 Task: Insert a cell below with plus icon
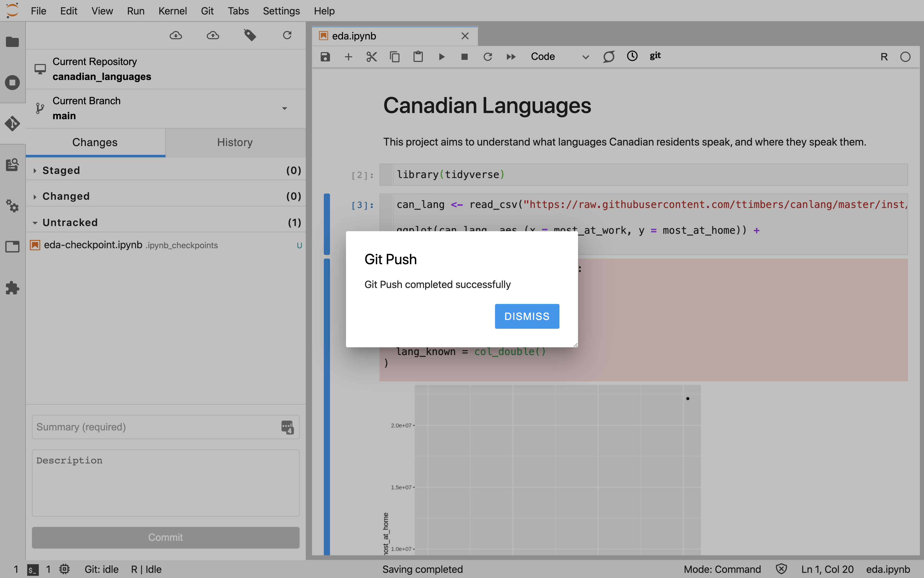pos(348,57)
